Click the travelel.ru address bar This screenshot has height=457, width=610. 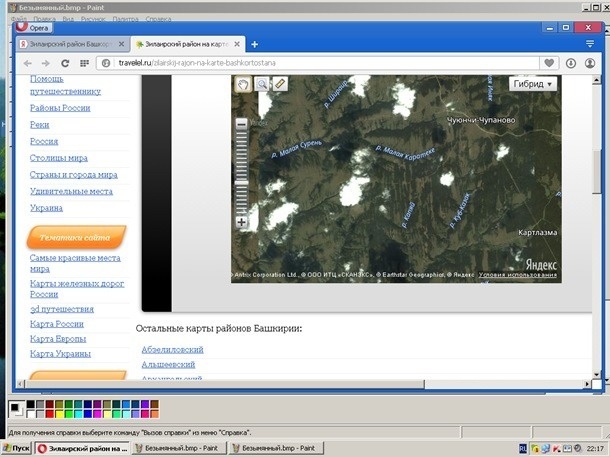(319, 63)
